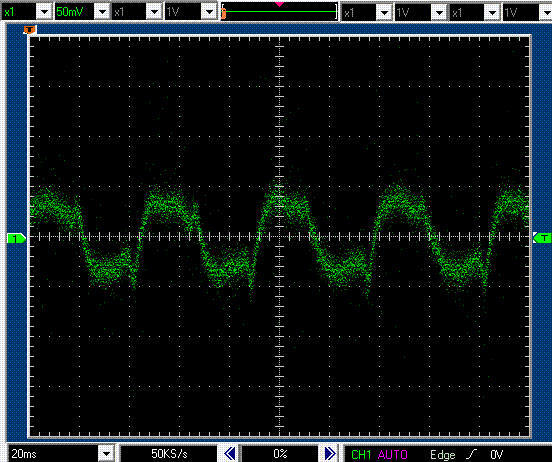Click the 0V trigger level field

(496, 454)
